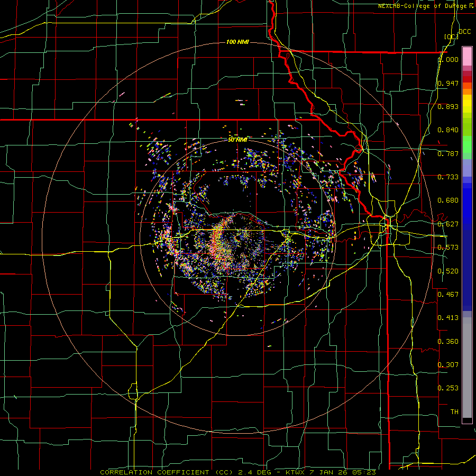The width and height of the screenshot is (476, 476).
Task: Select the 0.307 scale label
Action: (x=448, y=364)
